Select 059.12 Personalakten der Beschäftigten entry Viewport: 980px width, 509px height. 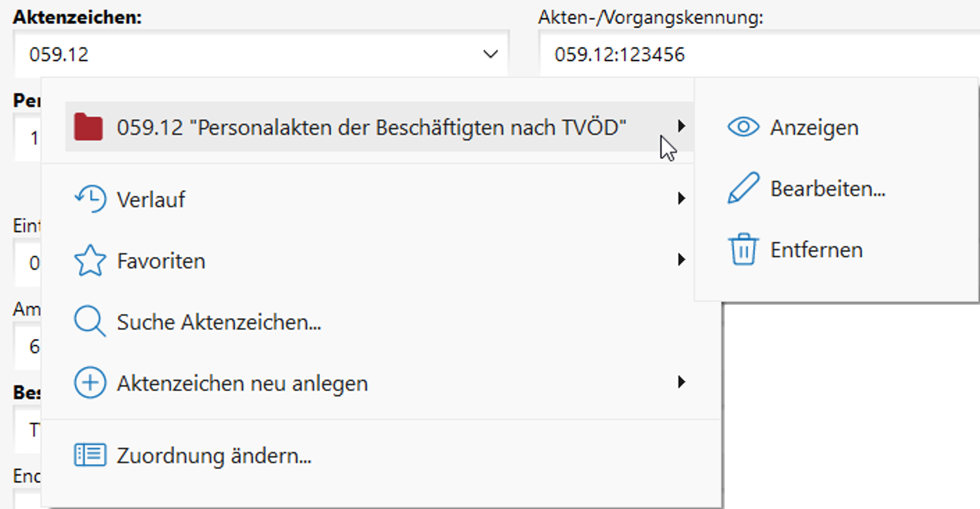(x=371, y=127)
